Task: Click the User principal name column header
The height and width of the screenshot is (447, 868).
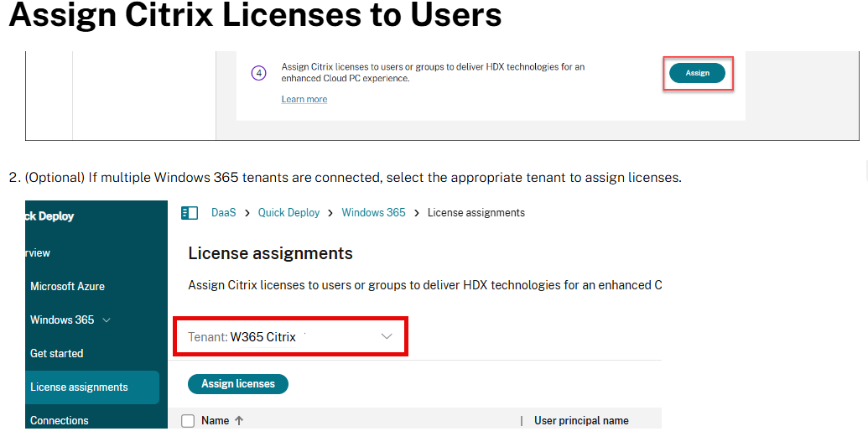Action: pos(581,421)
